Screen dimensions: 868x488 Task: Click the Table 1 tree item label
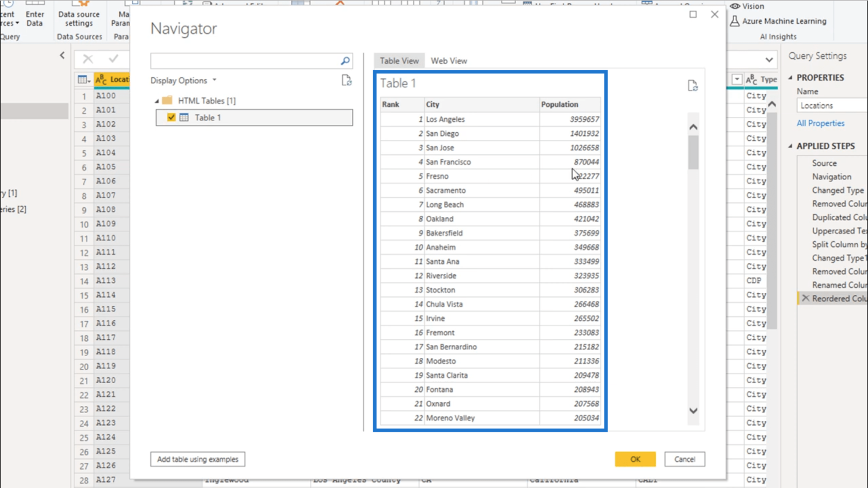coord(208,118)
